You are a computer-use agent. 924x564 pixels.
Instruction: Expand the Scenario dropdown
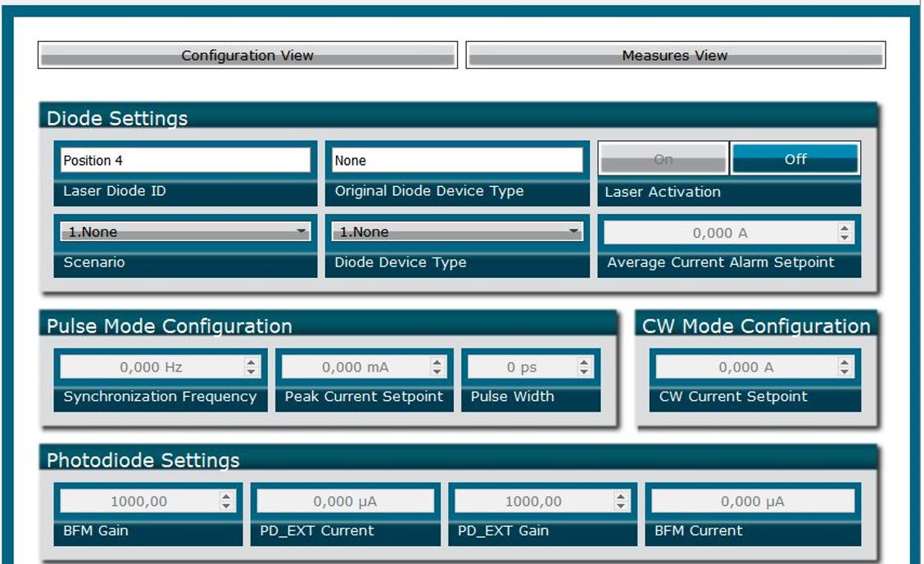[186, 232]
